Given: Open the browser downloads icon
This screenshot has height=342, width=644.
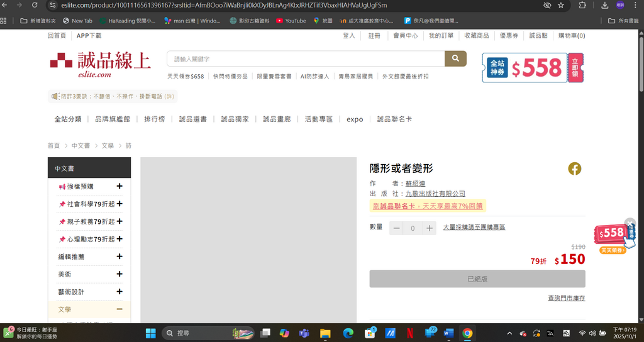Looking at the screenshot, I should [604, 5].
